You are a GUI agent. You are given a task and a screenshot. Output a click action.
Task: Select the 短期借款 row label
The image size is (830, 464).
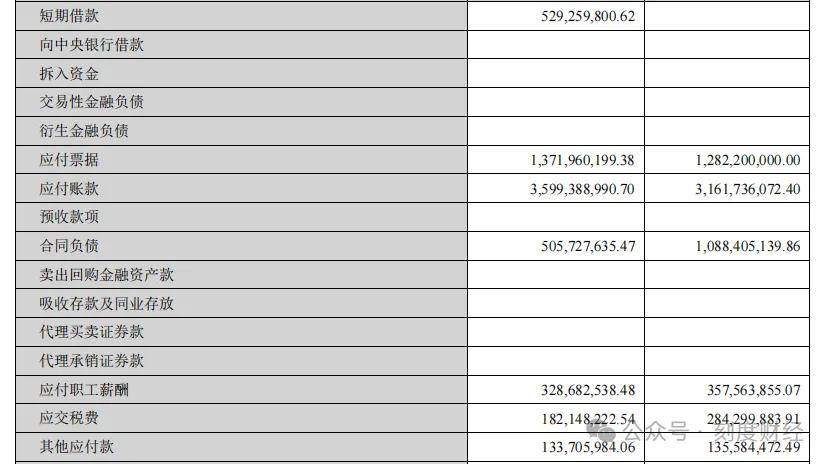[x=69, y=16]
